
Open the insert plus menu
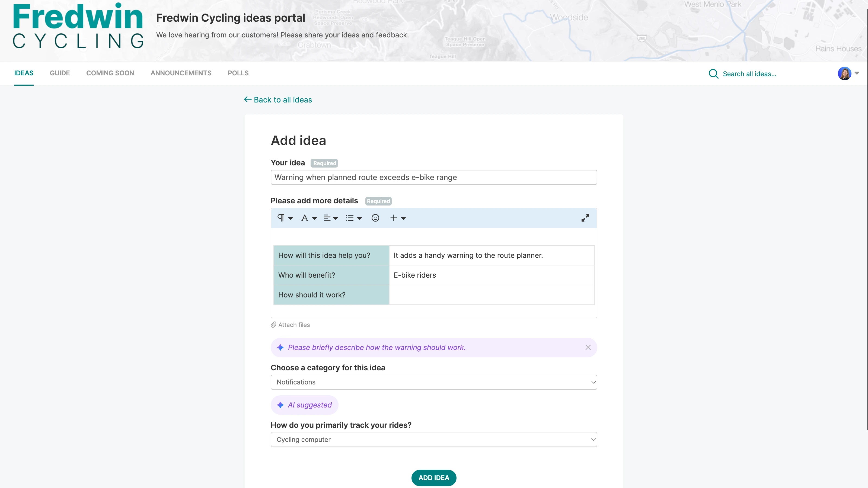(398, 218)
